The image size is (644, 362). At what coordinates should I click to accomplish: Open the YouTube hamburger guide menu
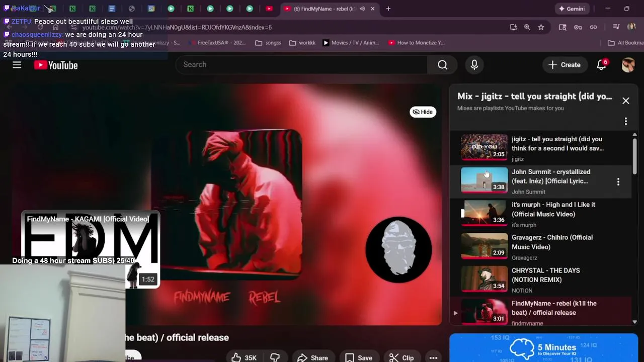pyautogui.click(x=17, y=65)
